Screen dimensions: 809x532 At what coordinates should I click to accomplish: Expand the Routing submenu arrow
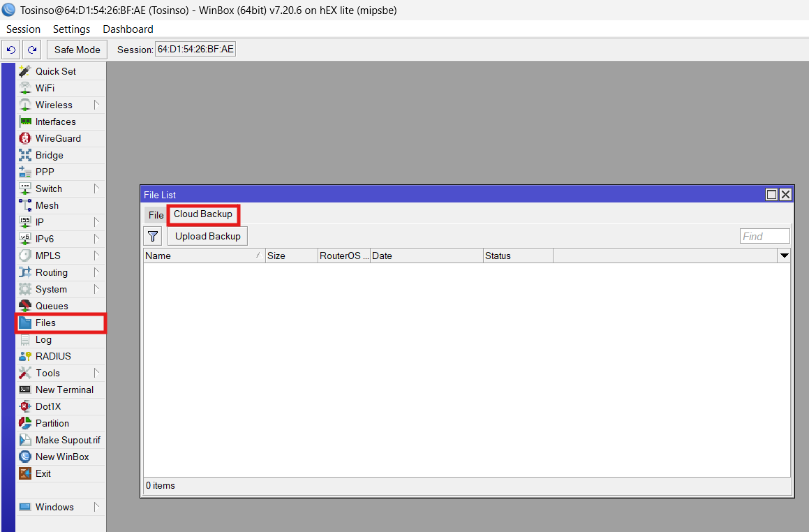[96, 272]
